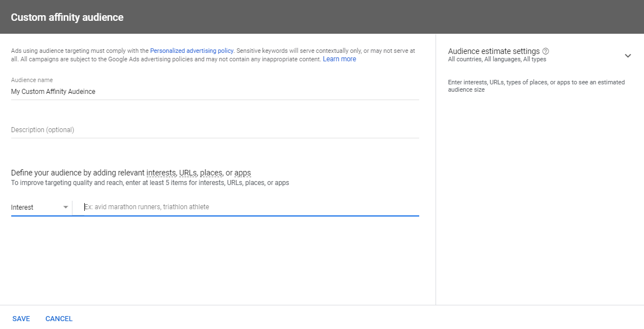The image size is (644, 329).
Task: Click the underlined 'URLs' term
Action: click(x=188, y=173)
